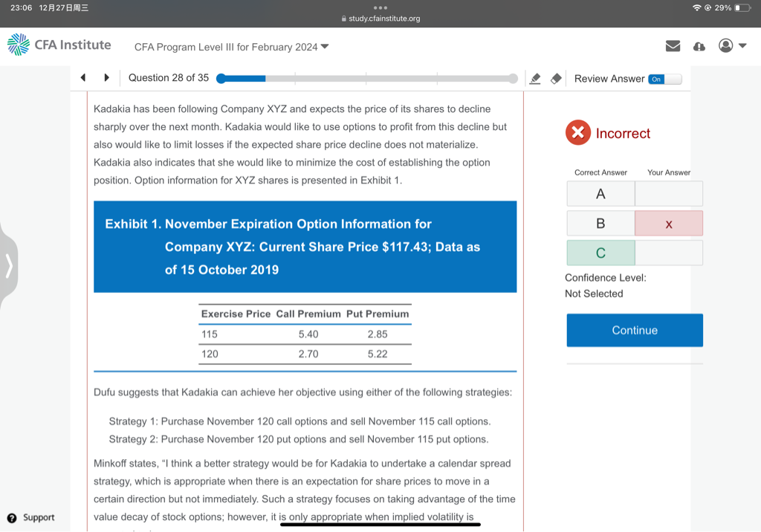Select the highlighter pen tool

[x=534, y=79]
